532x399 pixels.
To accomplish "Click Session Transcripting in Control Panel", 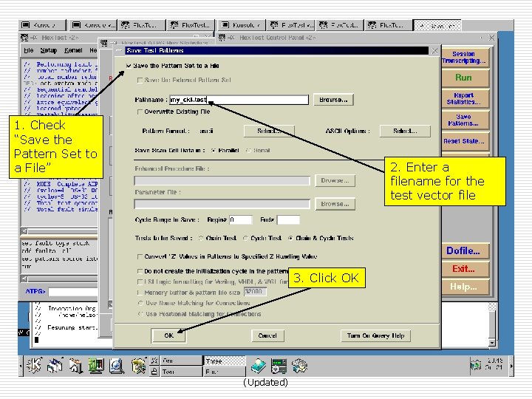I will pyautogui.click(x=465, y=58).
